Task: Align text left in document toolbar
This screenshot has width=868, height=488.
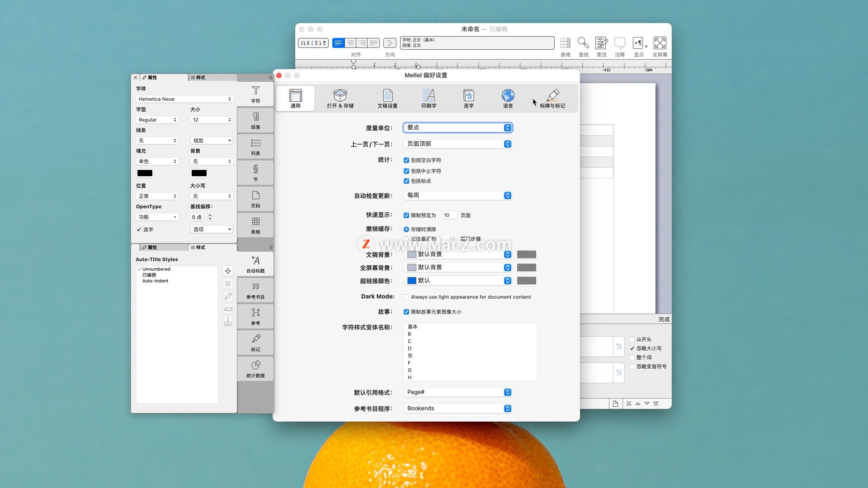Action: (338, 43)
